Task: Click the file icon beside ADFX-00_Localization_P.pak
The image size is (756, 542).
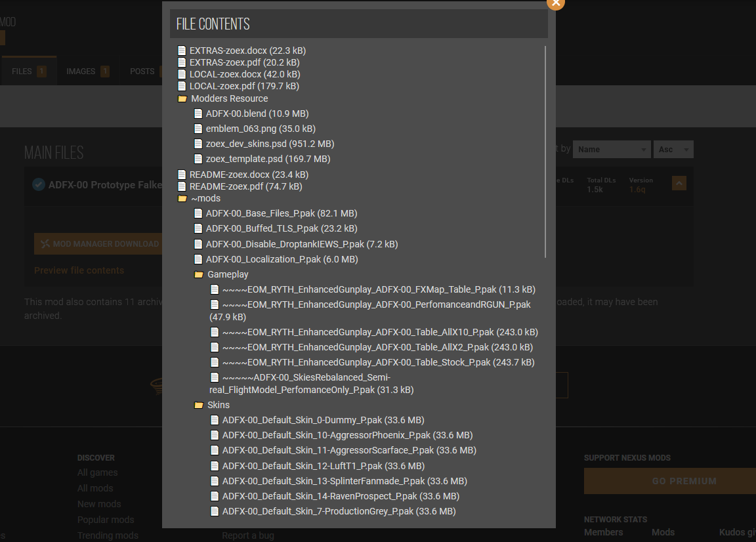Action: (198, 259)
